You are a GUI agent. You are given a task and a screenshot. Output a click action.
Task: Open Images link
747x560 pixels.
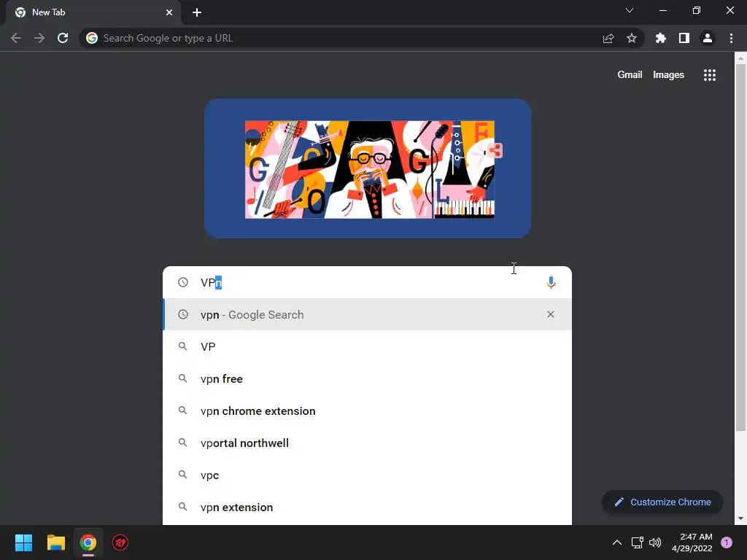[x=668, y=75]
